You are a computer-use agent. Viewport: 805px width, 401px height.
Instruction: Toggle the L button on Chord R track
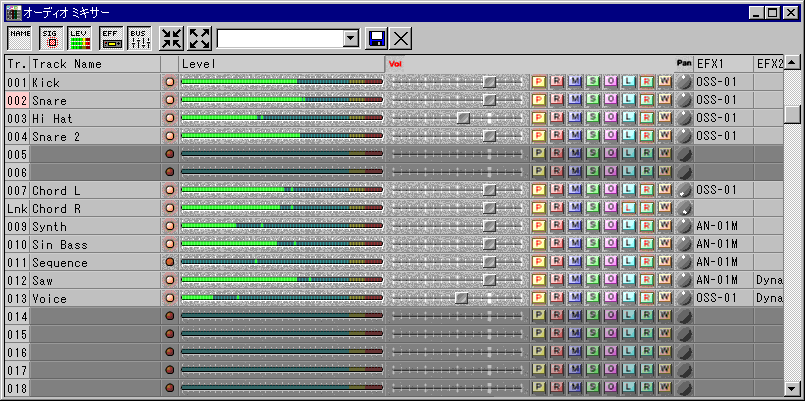tap(628, 208)
